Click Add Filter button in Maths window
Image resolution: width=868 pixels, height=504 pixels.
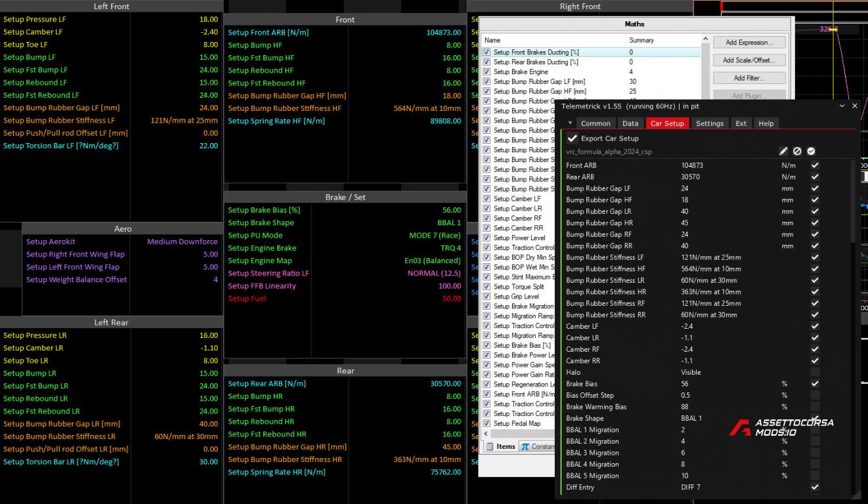click(749, 78)
